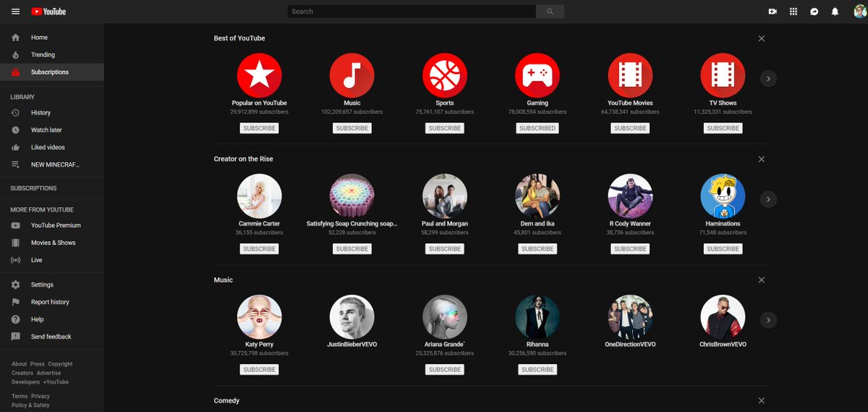
Task: Subscribe to YouTube Movies
Action: [630, 128]
